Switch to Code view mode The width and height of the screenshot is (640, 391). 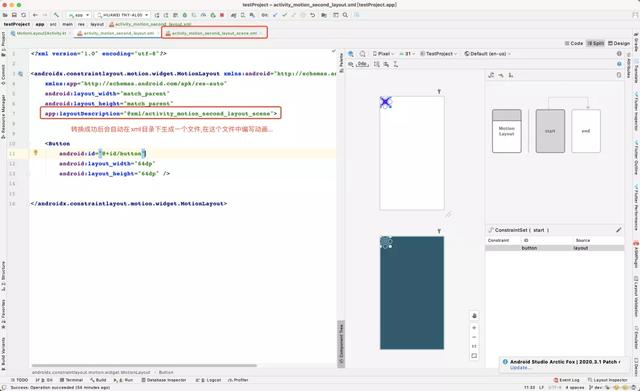coord(573,43)
